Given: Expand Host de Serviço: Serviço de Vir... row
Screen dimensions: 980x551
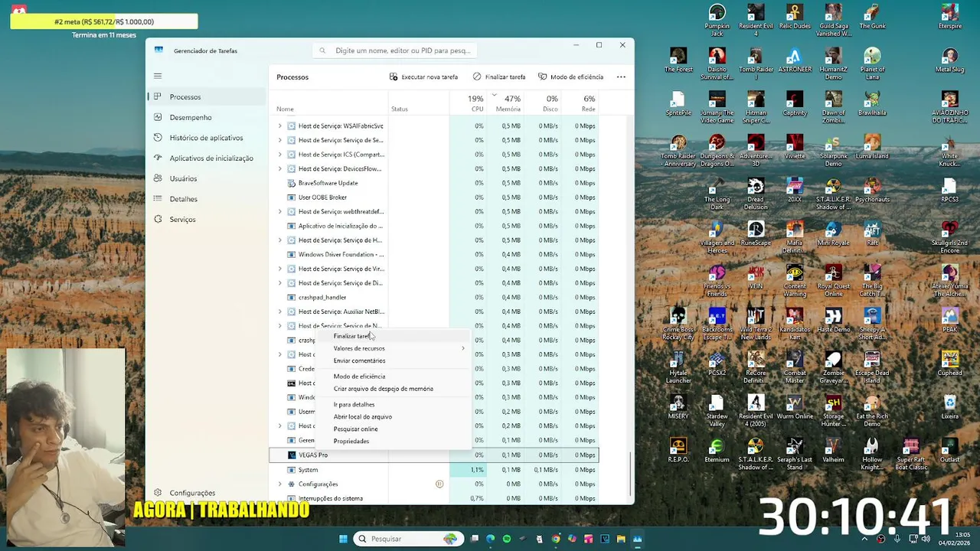Looking at the screenshot, I should [279, 269].
